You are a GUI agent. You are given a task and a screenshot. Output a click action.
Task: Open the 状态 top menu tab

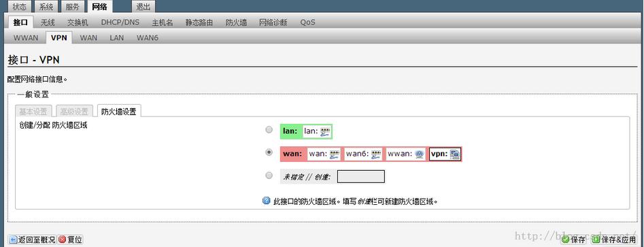click(x=20, y=7)
